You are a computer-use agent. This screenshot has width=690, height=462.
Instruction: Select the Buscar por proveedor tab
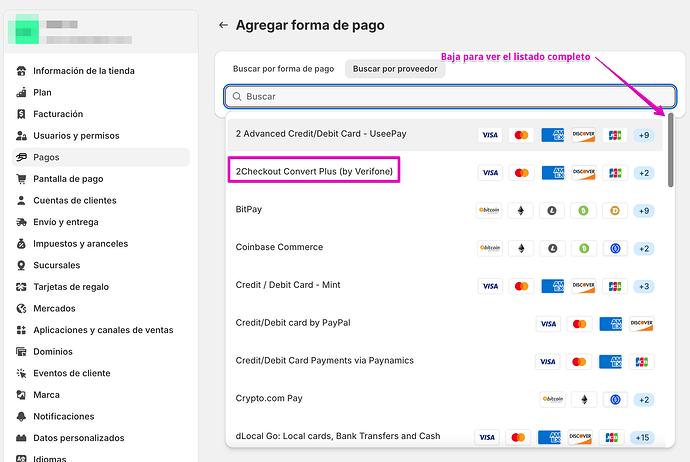point(395,69)
